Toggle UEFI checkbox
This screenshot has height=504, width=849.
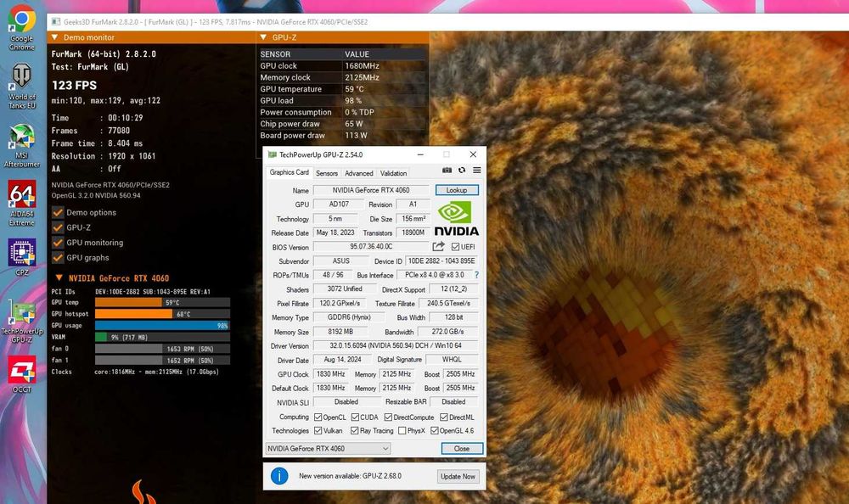pos(455,247)
